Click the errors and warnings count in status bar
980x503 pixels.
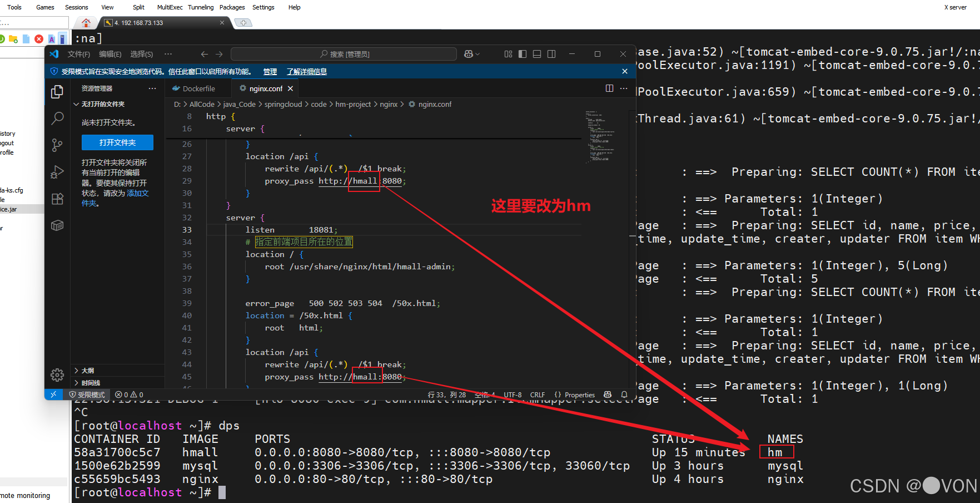point(130,394)
